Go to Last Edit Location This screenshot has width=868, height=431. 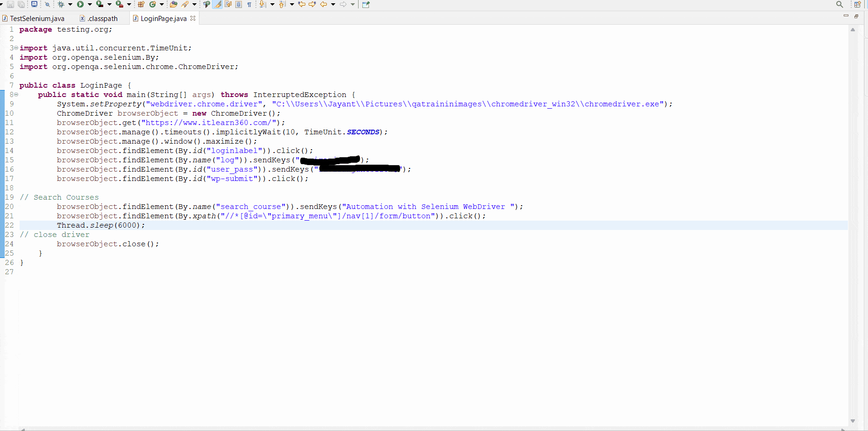click(x=302, y=4)
